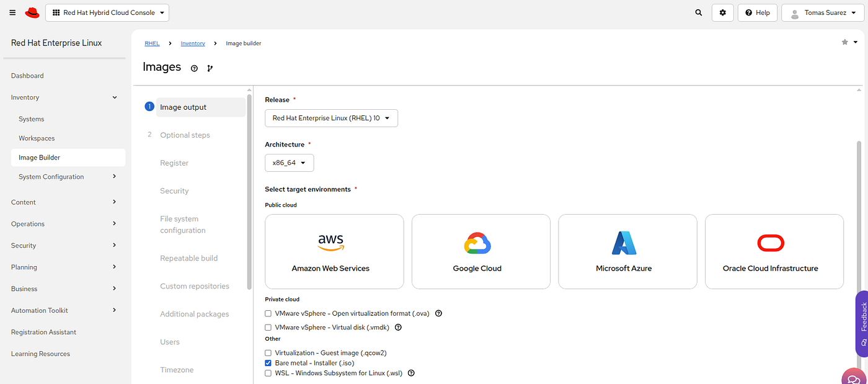The image size is (868, 384).
Task: Go to the Timezone wizard step
Action: click(177, 370)
